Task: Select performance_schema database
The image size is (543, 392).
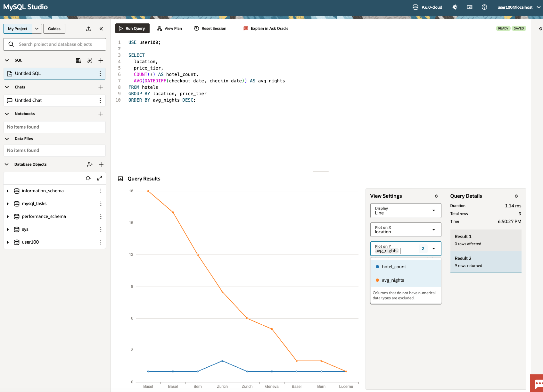Action: pyautogui.click(x=44, y=217)
